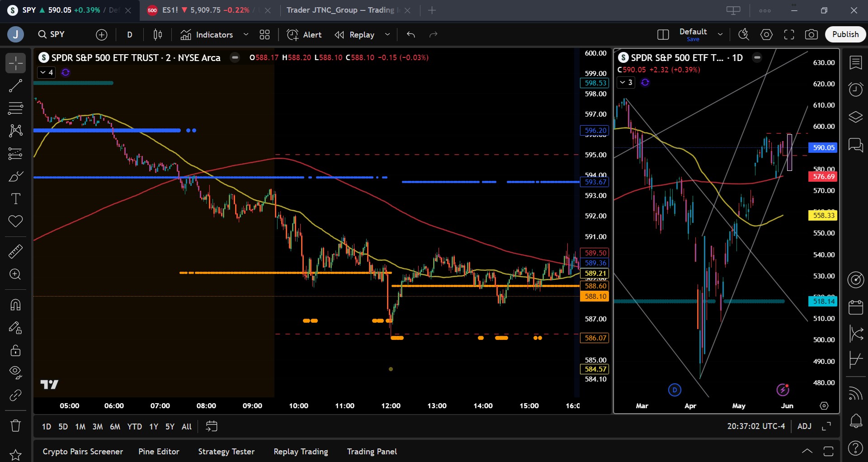Select the text annotation tool
Image resolution: width=868 pixels, height=462 pixels.
[15, 199]
